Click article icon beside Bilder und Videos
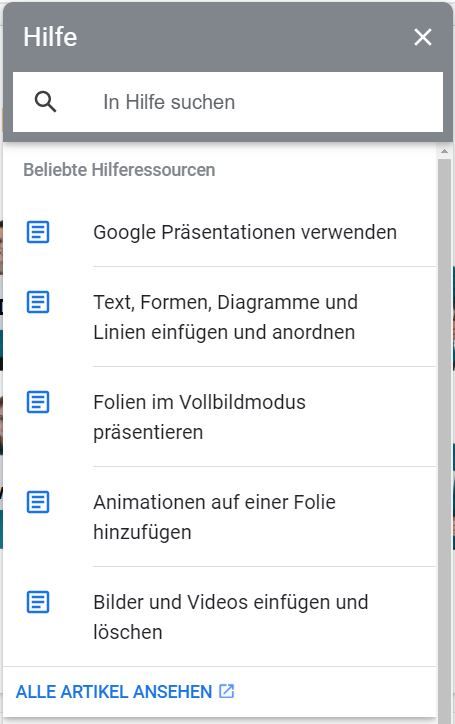Image resolution: width=455 pixels, height=724 pixels. pos(38,602)
